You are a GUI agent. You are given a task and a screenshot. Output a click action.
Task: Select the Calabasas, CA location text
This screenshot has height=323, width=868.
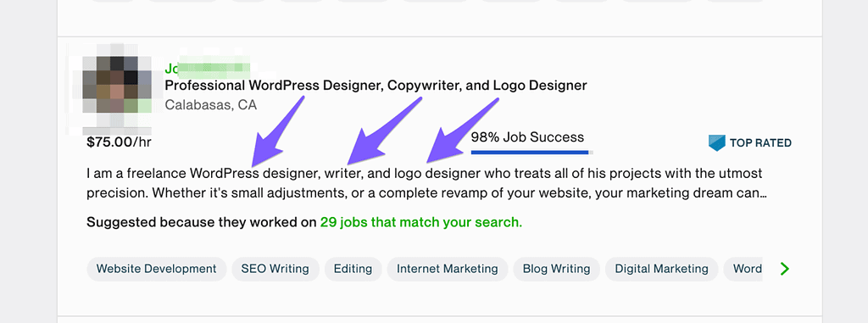coord(211,105)
